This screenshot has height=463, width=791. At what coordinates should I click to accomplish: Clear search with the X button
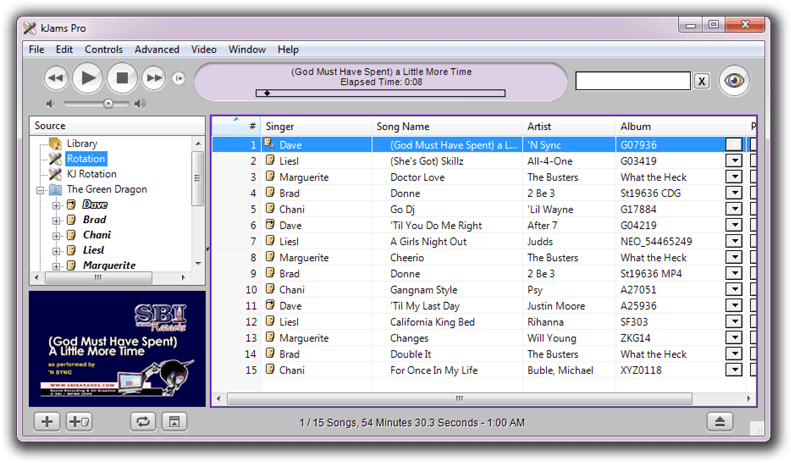(x=702, y=81)
